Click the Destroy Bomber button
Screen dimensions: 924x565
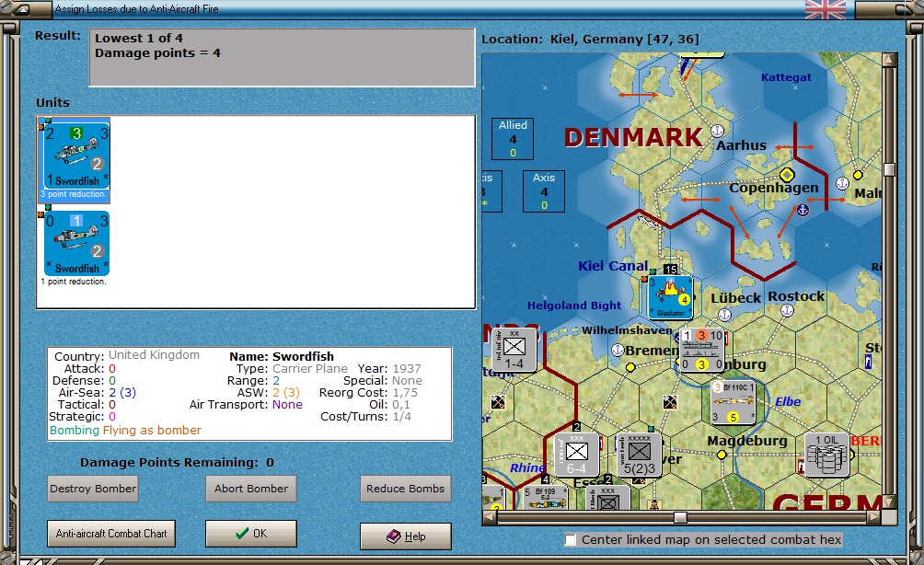pyautogui.click(x=93, y=489)
